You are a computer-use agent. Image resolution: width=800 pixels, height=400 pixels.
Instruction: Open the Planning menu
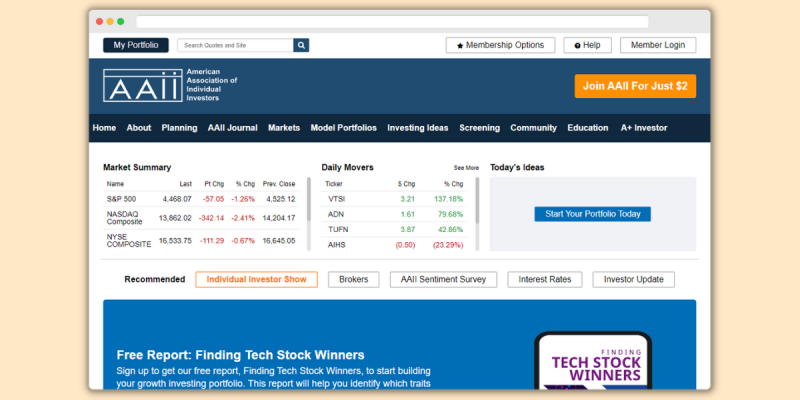tap(180, 128)
